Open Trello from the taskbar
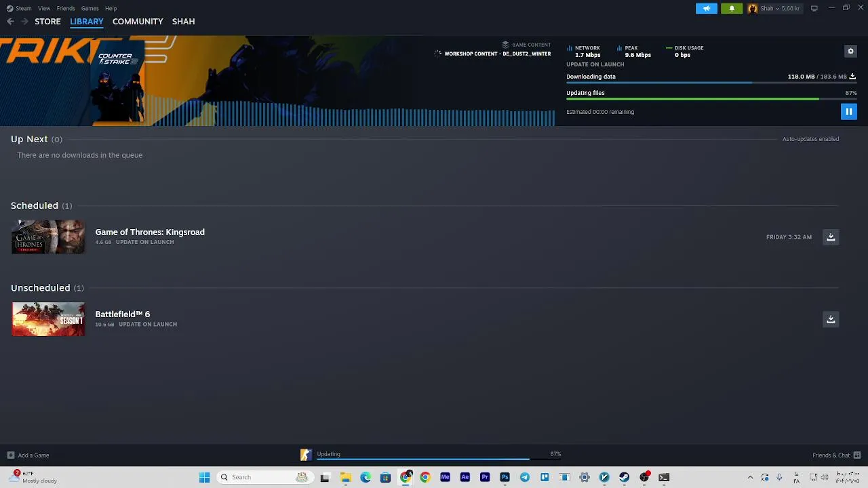The image size is (868, 488). [545, 477]
